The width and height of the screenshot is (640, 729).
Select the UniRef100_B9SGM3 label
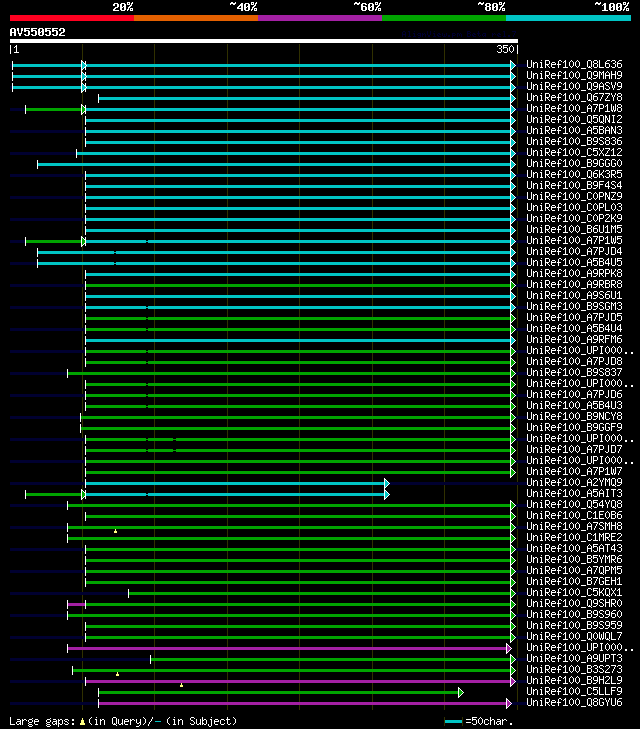pos(574,306)
